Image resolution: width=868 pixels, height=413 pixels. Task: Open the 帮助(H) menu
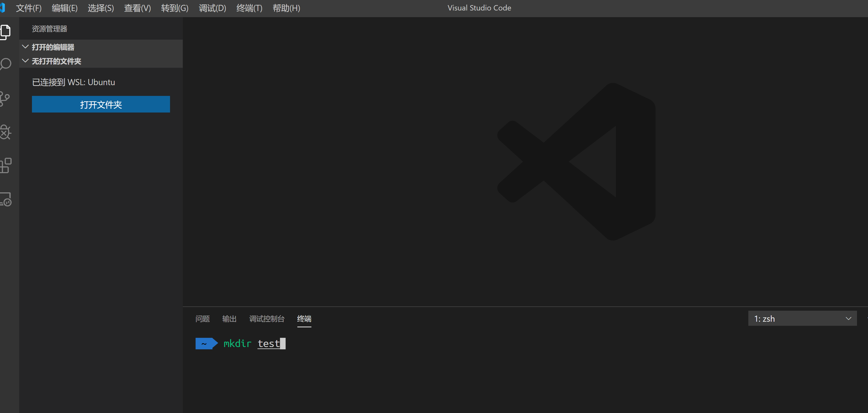tap(286, 8)
